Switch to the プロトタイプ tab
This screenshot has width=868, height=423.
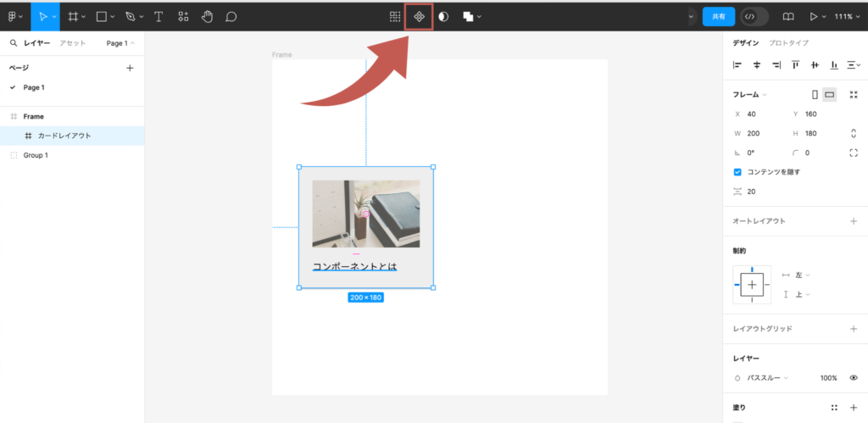(788, 43)
